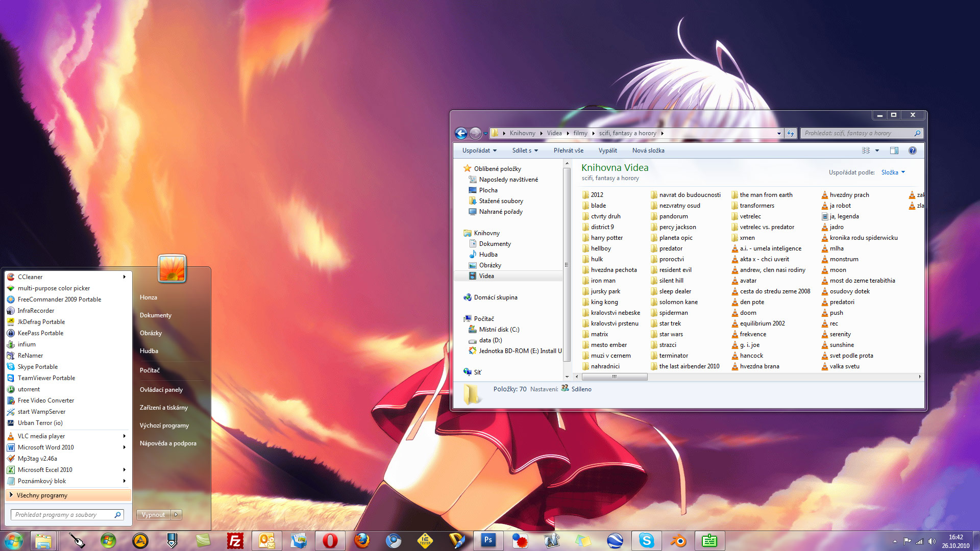Image resolution: width=980 pixels, height=551 pixels.
Task: Show hidden tray icons arrow
Action: coord(895,541)
